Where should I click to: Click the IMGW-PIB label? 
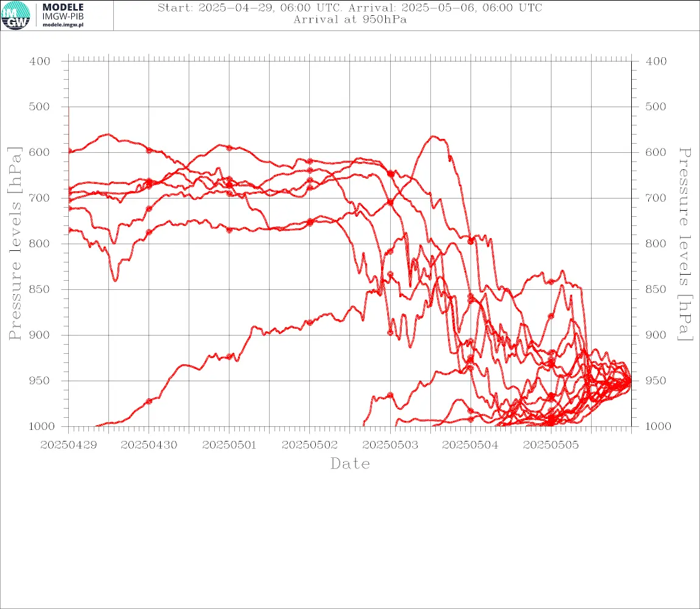pyautogui.click(x=63, y=16)
